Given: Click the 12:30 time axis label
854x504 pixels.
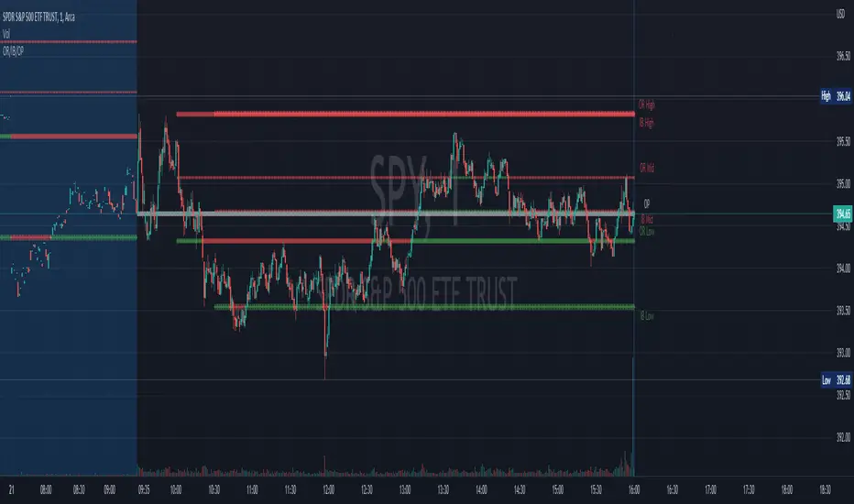Looking at the screenshot, I should (x=367, y=490).
